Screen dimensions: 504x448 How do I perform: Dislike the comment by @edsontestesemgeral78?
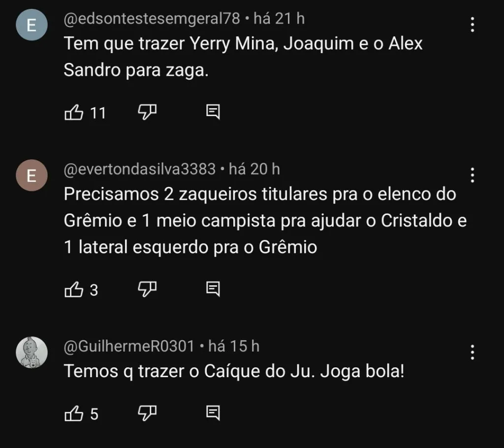(147, 112)
